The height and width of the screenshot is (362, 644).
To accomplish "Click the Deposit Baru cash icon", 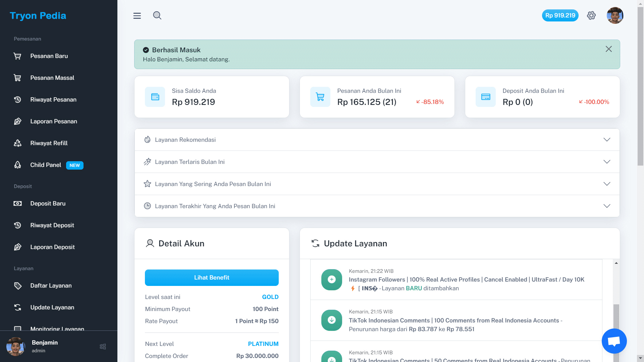I will click(x=17, y=203).
